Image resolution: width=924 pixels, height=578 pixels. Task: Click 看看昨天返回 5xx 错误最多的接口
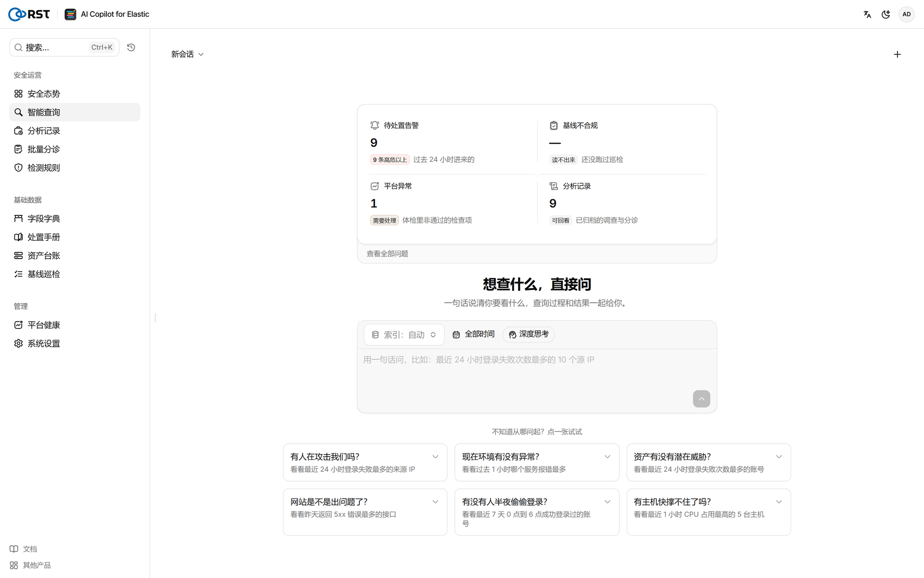(x=343, y=514)
